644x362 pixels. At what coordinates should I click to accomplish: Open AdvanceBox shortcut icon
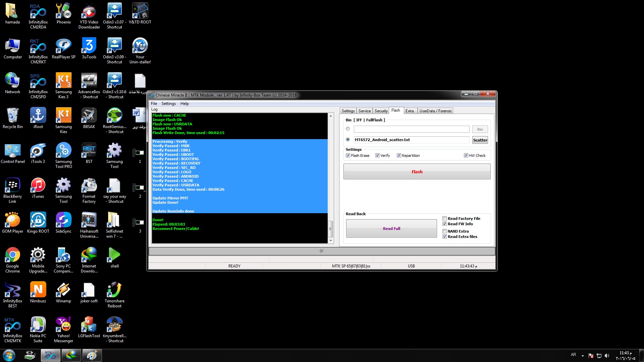[x=89, y=85]
